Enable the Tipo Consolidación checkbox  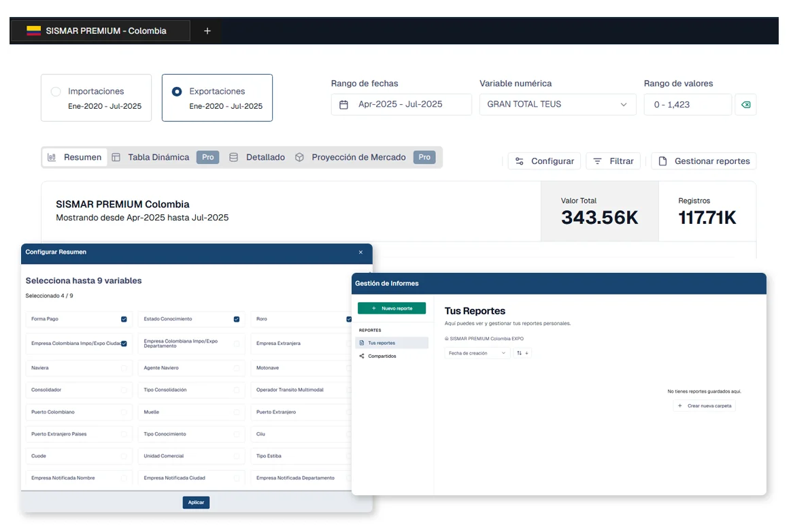236,390
